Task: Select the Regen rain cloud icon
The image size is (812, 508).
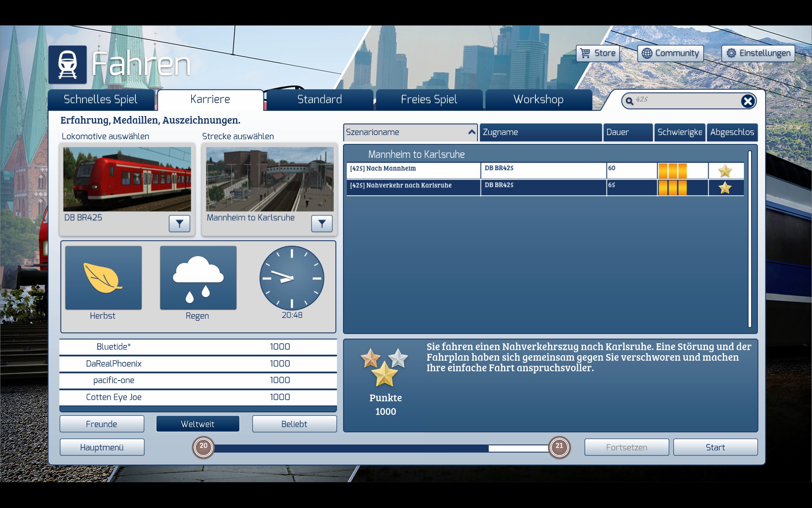Action: pyautogui.click(x=198, y=278)
